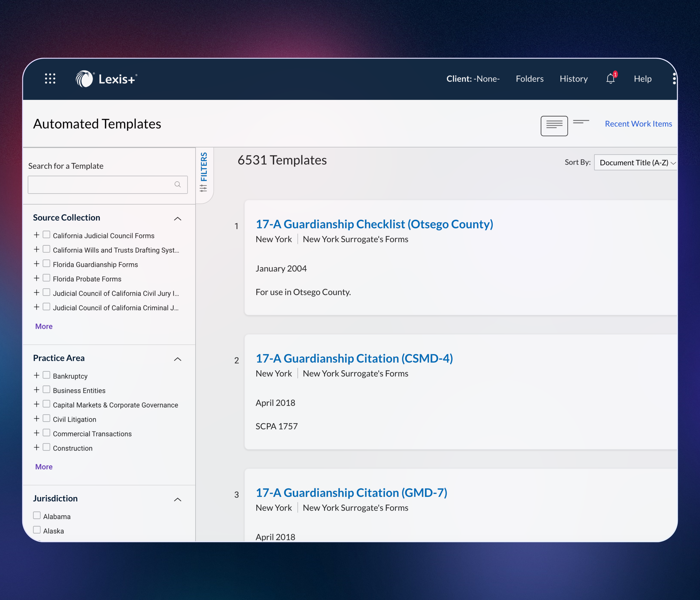
Task: Expand Civil Litigation plus icon
Action: 36,419
